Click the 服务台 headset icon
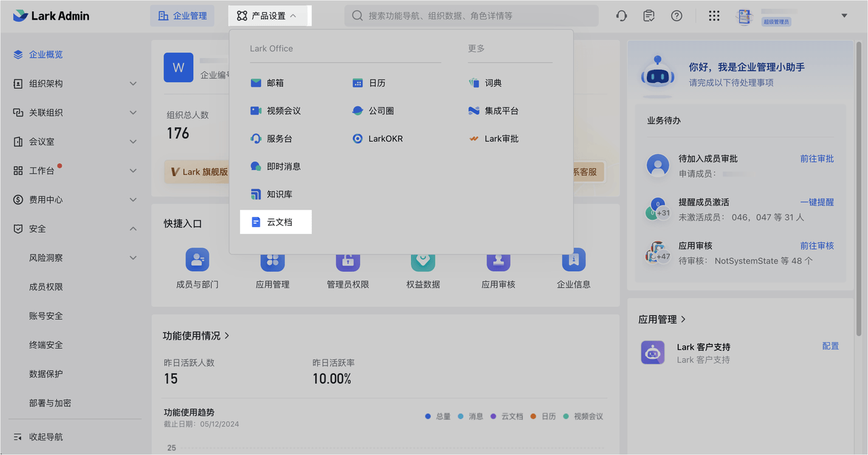Screen dimensions: 868x455 [x=256, y=138]
